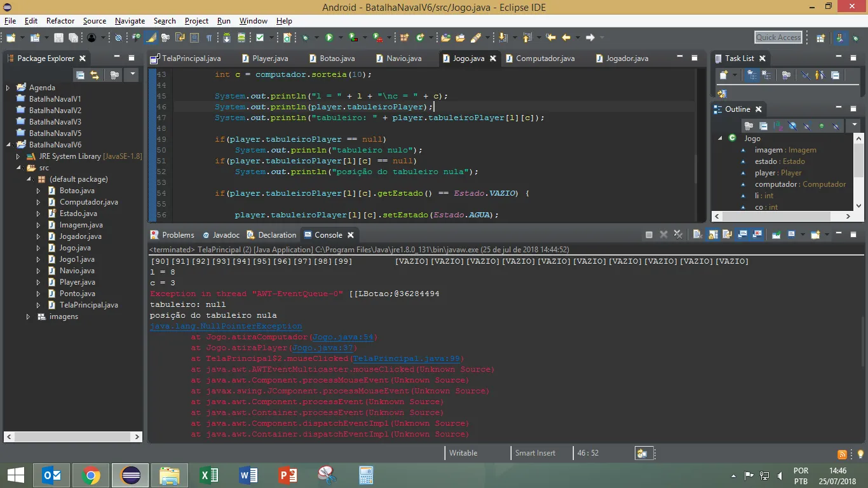Click the Debug bug icon in the toolbar
The width and height of the screenshot is (868, 488).
306,37
